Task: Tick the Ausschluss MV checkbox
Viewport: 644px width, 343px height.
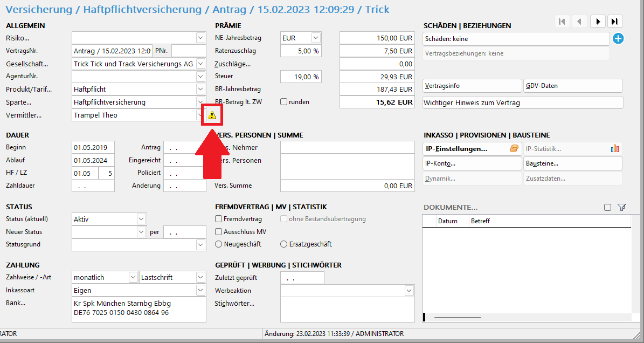Action: coord(219,231)
